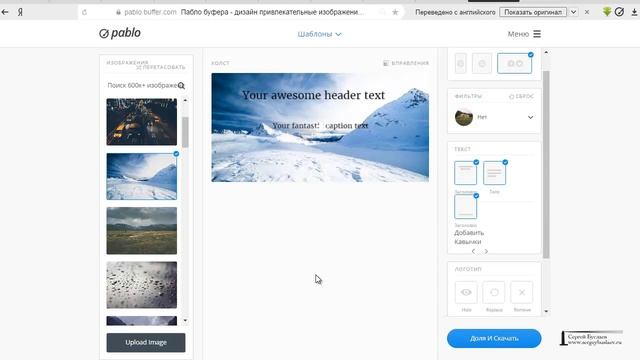Image resolution: width=640 pixels, height=360 pixels.
Task: Click image list scroll up arrow
Action: coord(185,100)
